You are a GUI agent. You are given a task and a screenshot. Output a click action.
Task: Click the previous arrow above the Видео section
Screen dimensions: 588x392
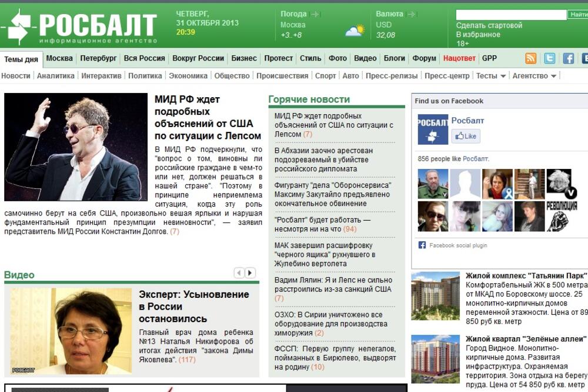point(238,272)
